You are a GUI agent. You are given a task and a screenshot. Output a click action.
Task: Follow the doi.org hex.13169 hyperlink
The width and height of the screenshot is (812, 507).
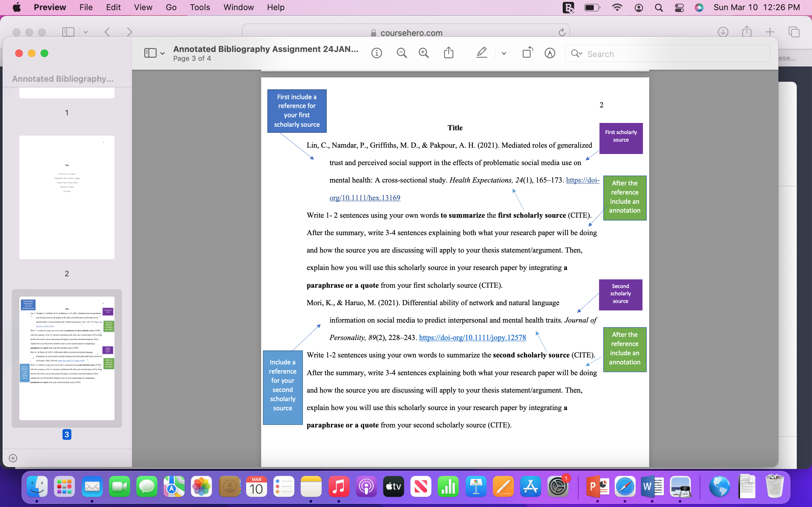point(365,197)
